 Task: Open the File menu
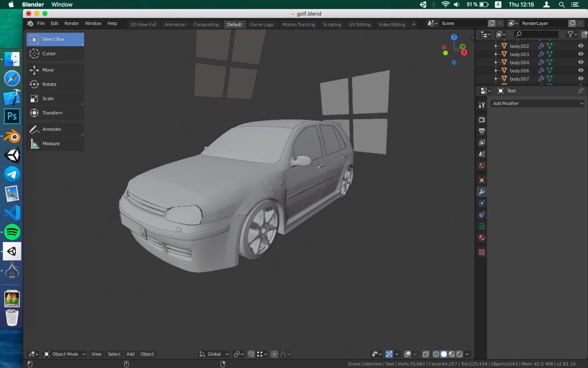pos(41,23)
